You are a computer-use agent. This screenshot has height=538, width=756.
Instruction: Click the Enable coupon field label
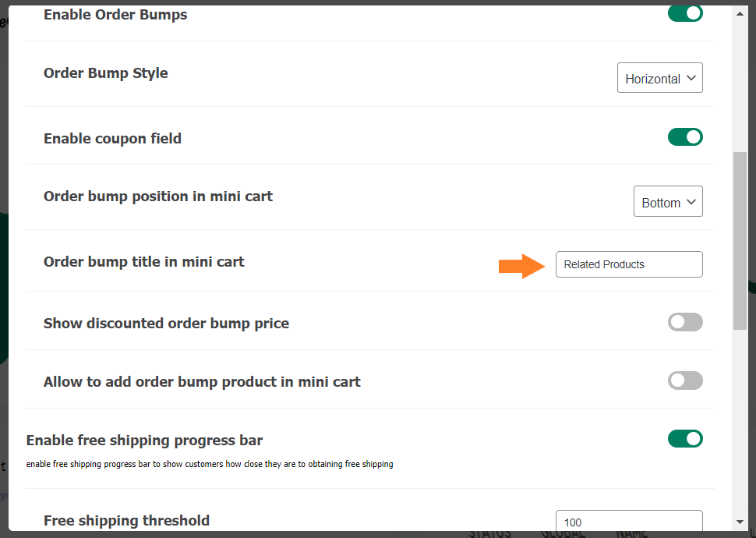pyautogui.click(x=112, y=139)
